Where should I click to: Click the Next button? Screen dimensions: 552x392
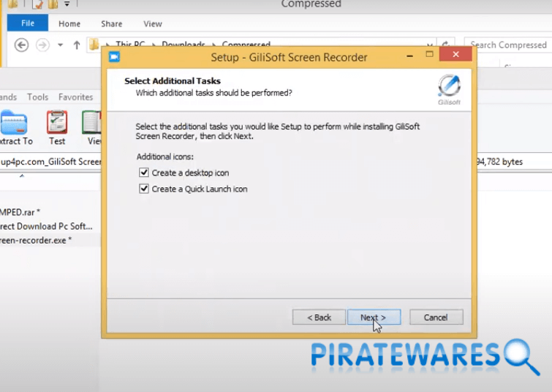pos(373,317)
